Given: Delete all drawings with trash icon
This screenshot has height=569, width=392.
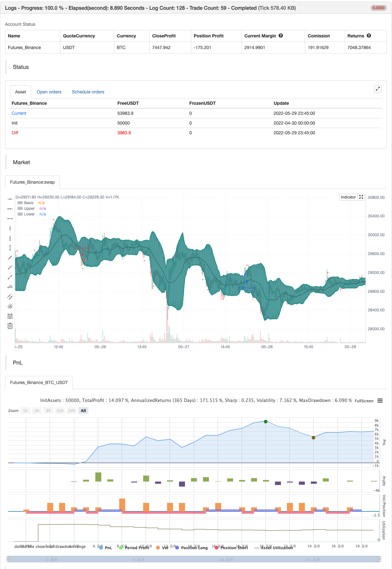Looking at the screenshot, I should (x=10, y=326).
